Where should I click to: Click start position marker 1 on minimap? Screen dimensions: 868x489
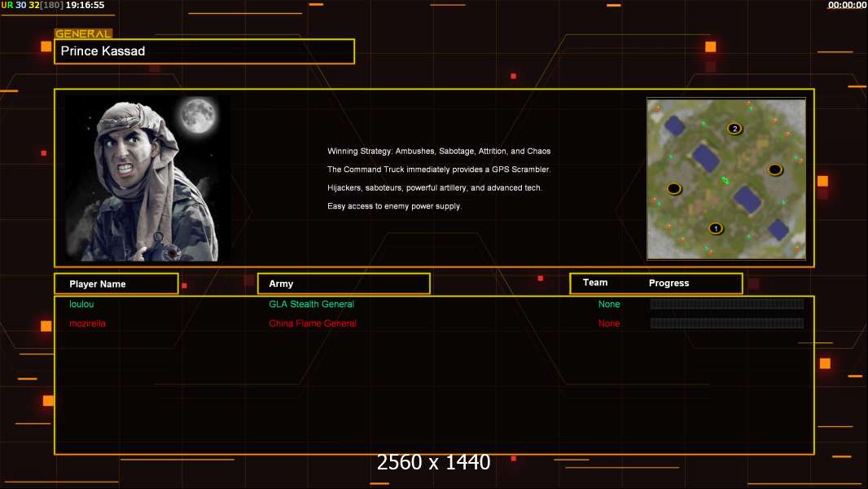click(x=716, y=228)
